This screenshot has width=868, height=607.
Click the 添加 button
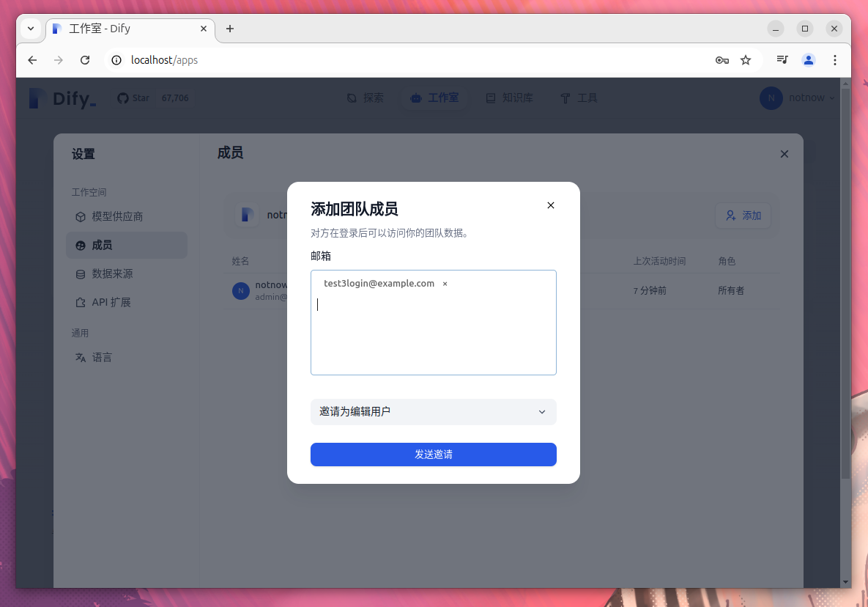(x=743, y=215)
